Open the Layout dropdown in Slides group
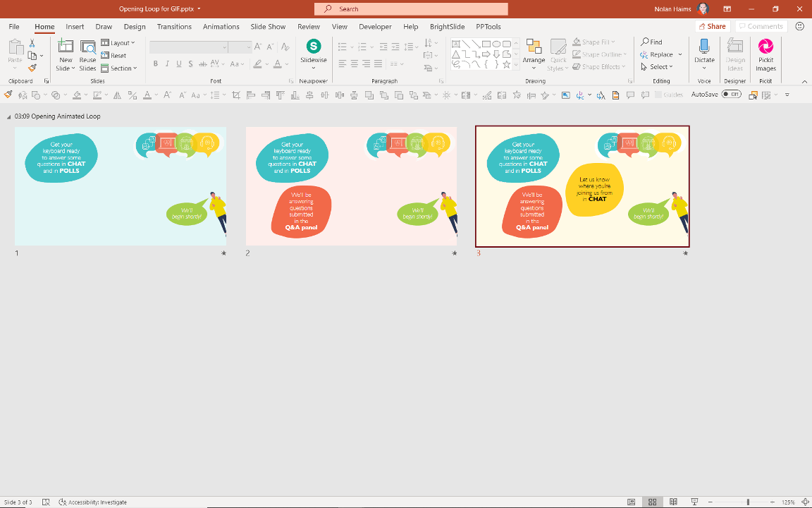Image resolution: width=812 pixels, height=508 pixels. point(118,42)
